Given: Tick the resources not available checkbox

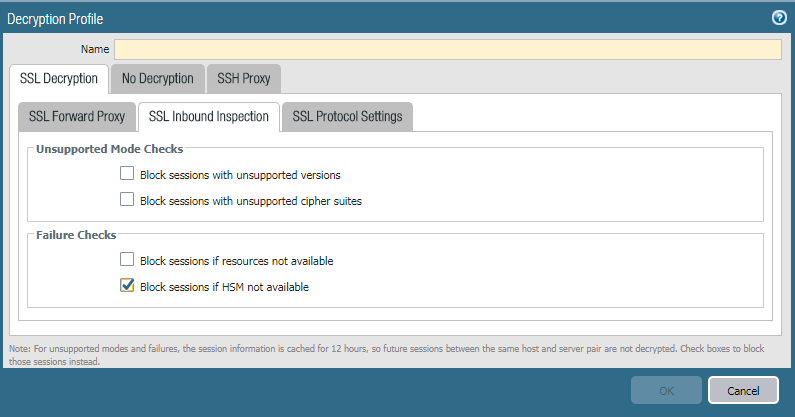Looking at the screenshot, I should [127, 260].
